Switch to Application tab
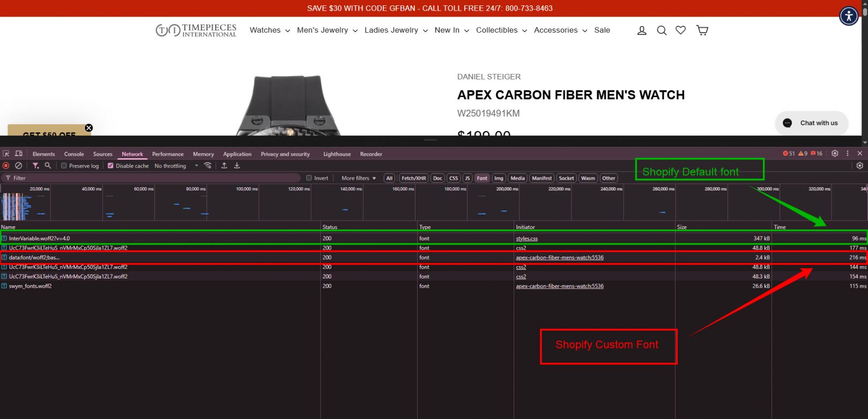The width and height of the screenshot is (868, 419). click(237, 154)
